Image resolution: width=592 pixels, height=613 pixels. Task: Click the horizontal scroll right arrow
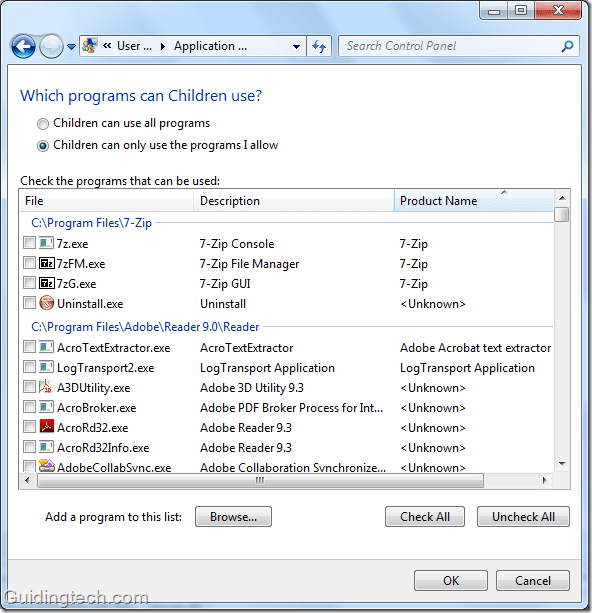click(544, 480)
